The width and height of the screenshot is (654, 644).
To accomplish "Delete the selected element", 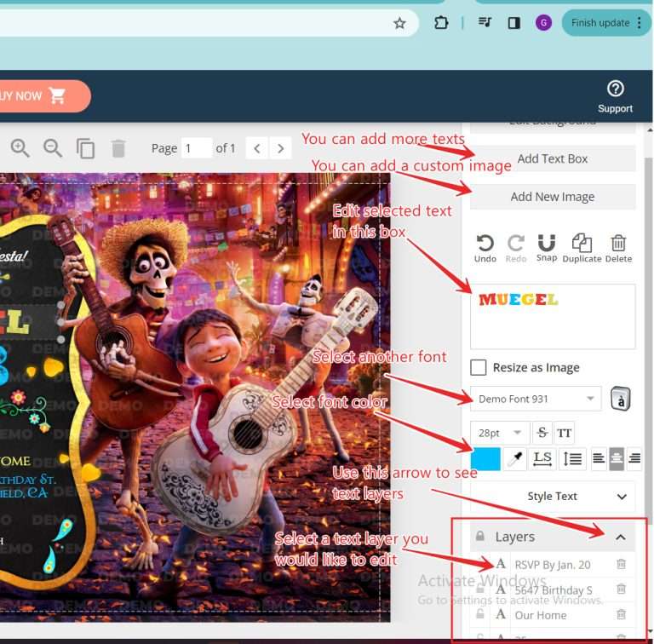I will [x=618, y=249].
